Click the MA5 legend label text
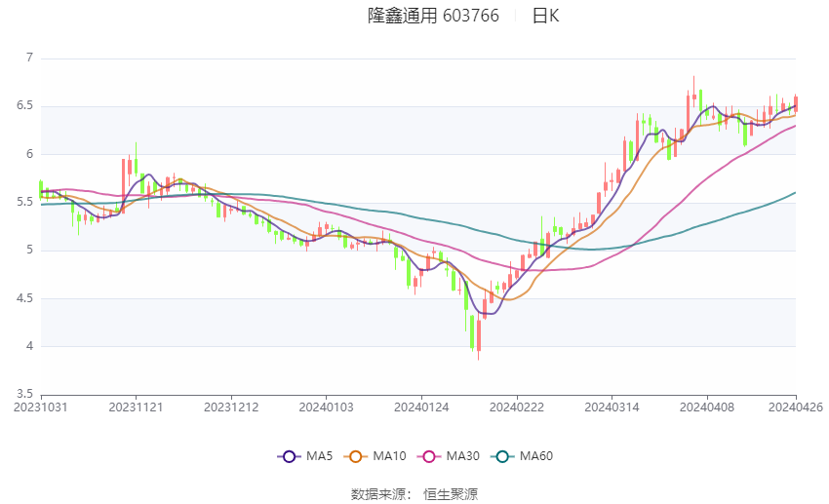Screen dimensions: 829x504 (319, 456)
